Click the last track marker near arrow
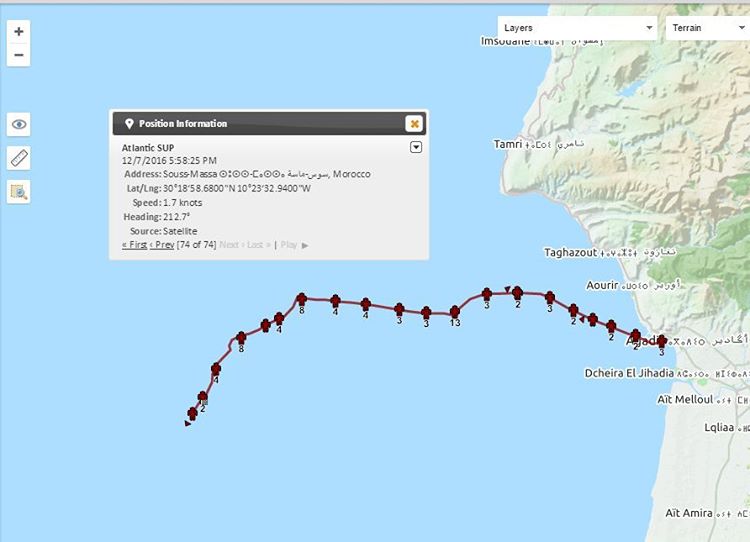This screenshot has height=542, width=750. (193, 413)
